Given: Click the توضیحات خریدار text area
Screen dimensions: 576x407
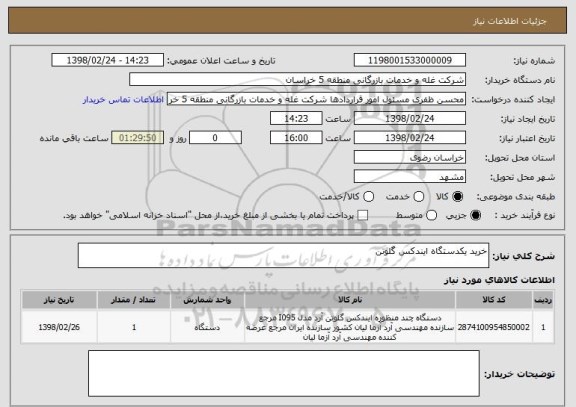Looking at the screenshot, I should [284, 374].
